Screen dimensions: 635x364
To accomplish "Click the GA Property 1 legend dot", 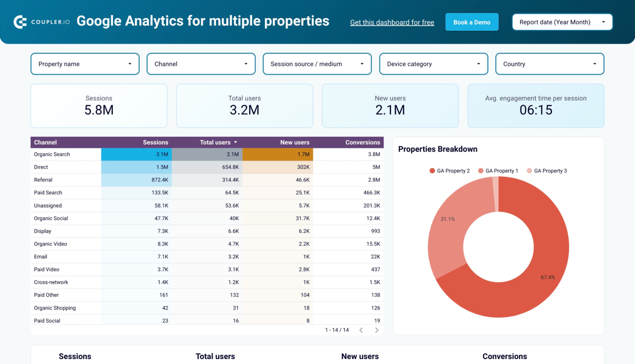I will (480, 171).
